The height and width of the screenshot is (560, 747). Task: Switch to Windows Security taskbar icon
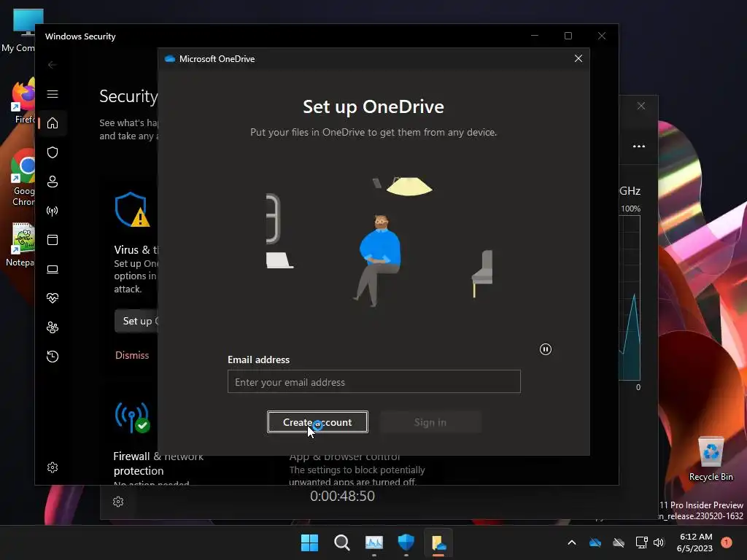[x=406, y=542]
